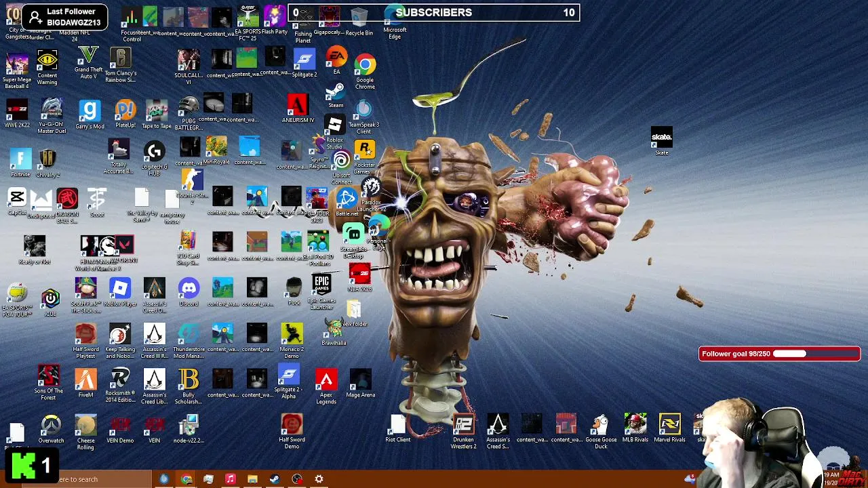Launch Roblox Studio shortcut
Image resolution: width=868 pixels, height=488 pixels.
pos(334,132)
